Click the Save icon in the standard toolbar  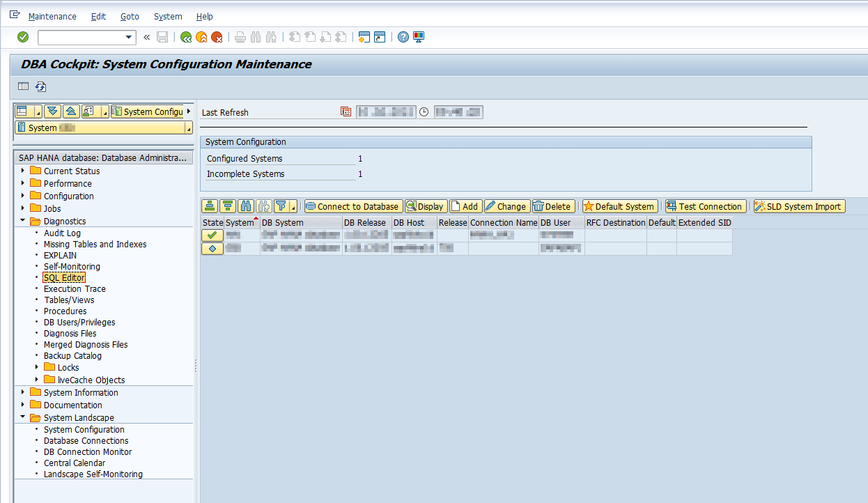[x=162, y=37]
